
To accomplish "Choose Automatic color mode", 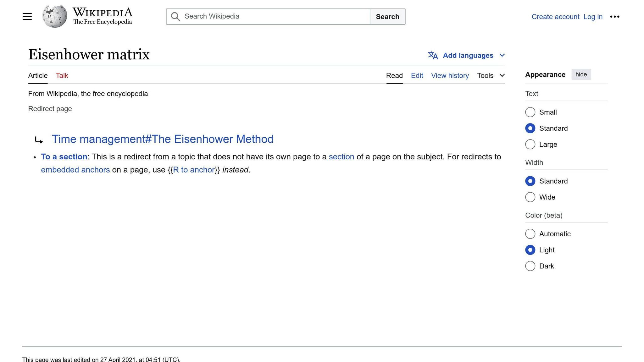I will [x=530, y=234].
